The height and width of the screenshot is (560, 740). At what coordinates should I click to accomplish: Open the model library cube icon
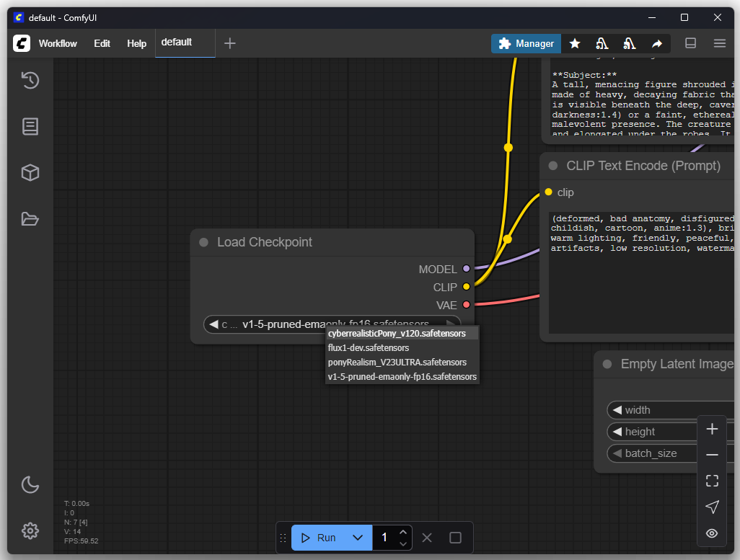30,173
